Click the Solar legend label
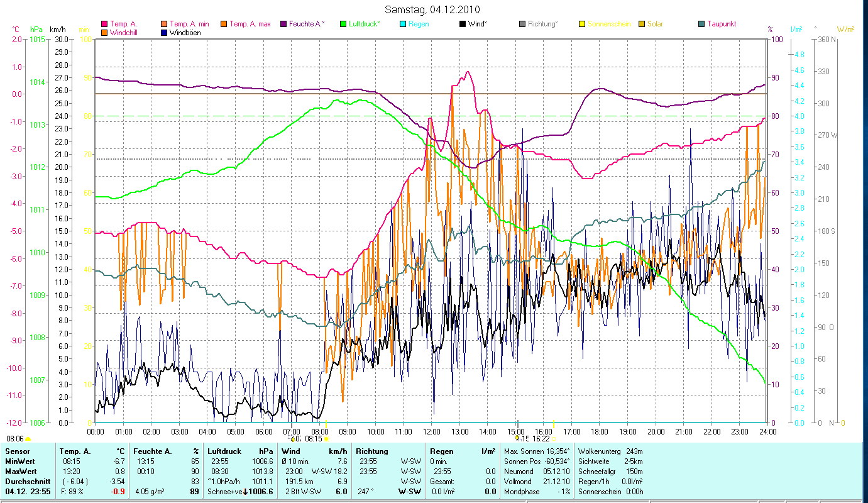 pos(657,25)
